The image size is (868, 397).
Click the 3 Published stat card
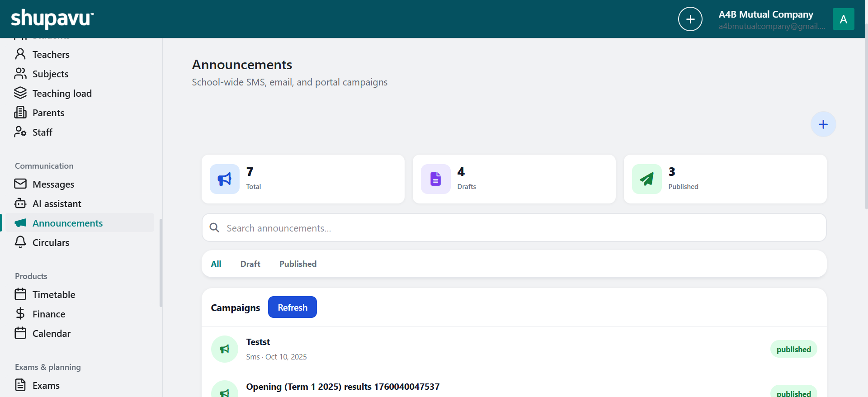tap(725, 179)
